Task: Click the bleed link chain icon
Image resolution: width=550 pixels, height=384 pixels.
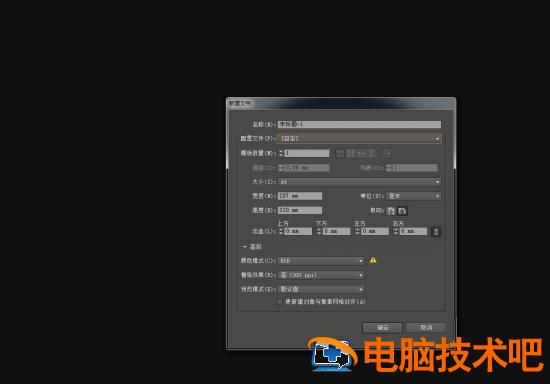Action: 436,231
